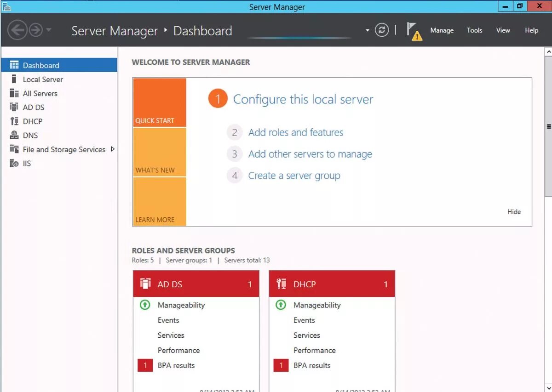Open BPA results in AD DS tile
The width and height of the screenshot is (552, 392).
(176, 365)
